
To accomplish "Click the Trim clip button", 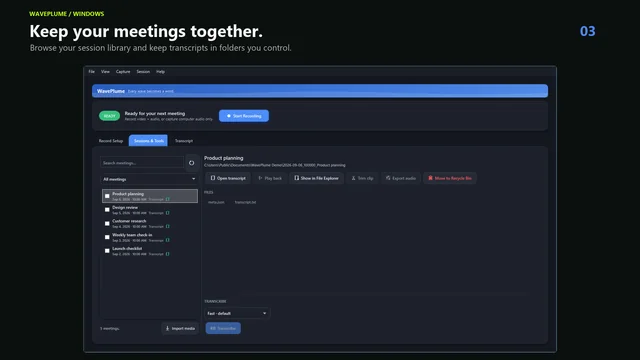I will click(362, 178).
